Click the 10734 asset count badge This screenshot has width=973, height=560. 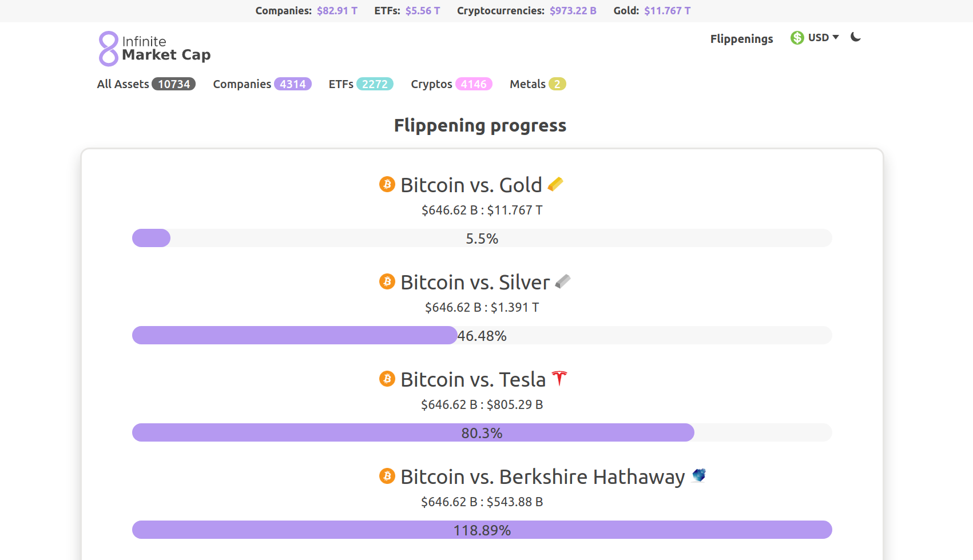click(x=173, y=84)
